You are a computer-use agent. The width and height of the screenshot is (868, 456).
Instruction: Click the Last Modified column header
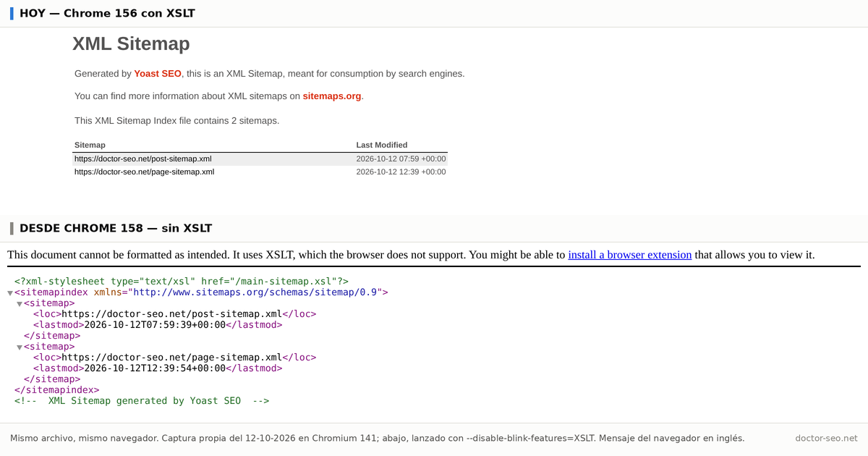point(382,145)
